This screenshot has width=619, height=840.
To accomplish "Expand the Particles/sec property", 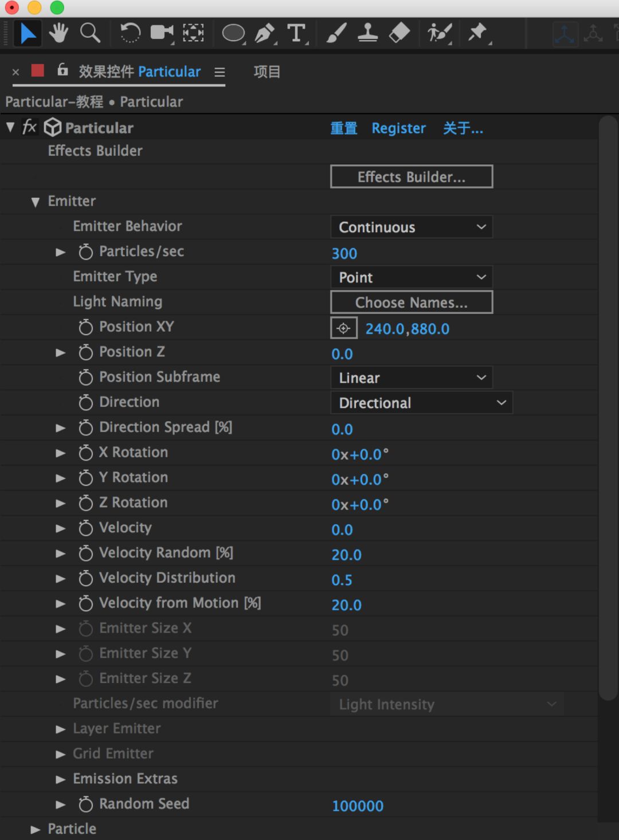I will click(60, 252).
